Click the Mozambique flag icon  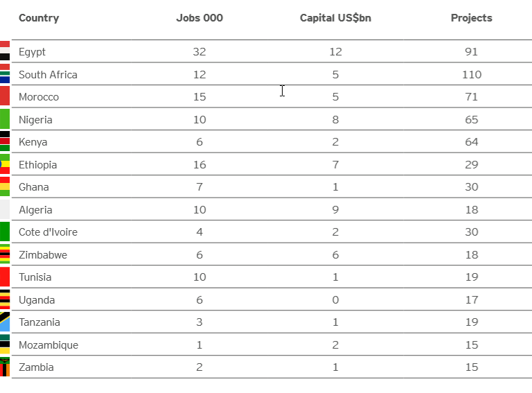point(4,344)
